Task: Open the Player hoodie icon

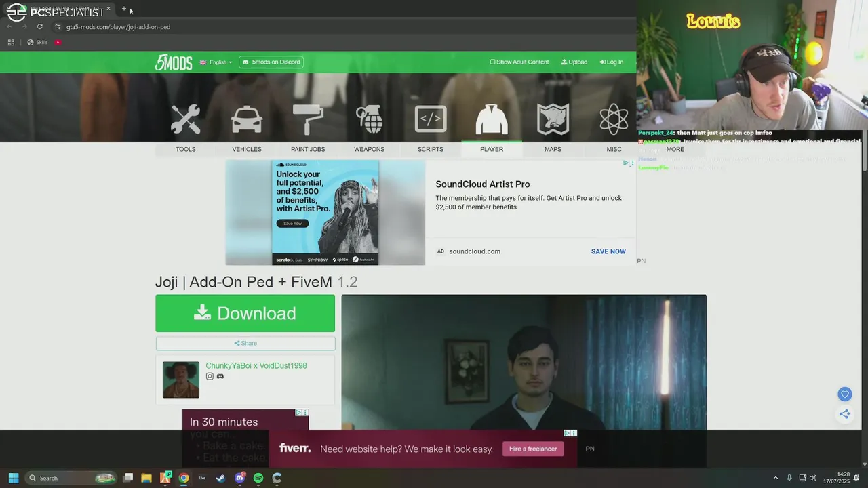Action: [x=492, y=119]
